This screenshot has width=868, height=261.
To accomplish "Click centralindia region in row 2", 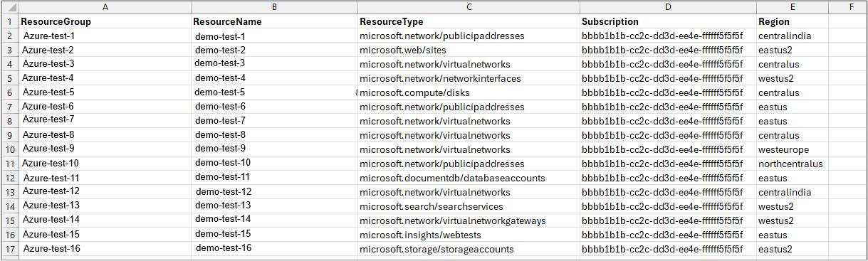I will point(793,36).
